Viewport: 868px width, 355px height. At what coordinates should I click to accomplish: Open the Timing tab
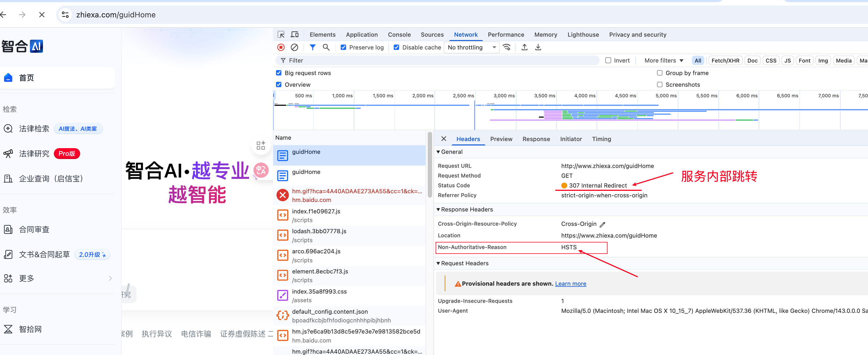(x=601, y=139)
